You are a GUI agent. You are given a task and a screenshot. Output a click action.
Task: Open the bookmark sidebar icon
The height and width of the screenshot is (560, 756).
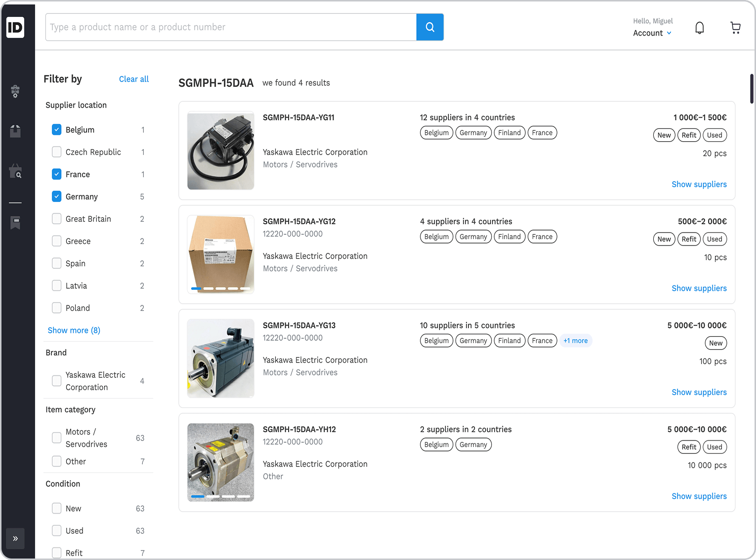point(15,223)
